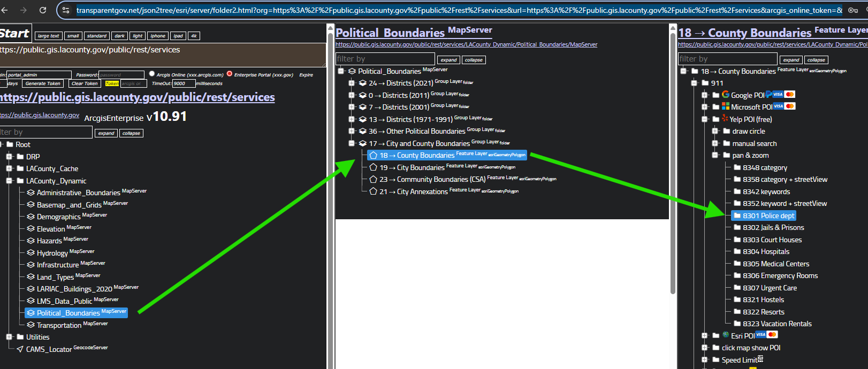Collapse the LACounty_Dynamic folder node

(x=9, y=181)
